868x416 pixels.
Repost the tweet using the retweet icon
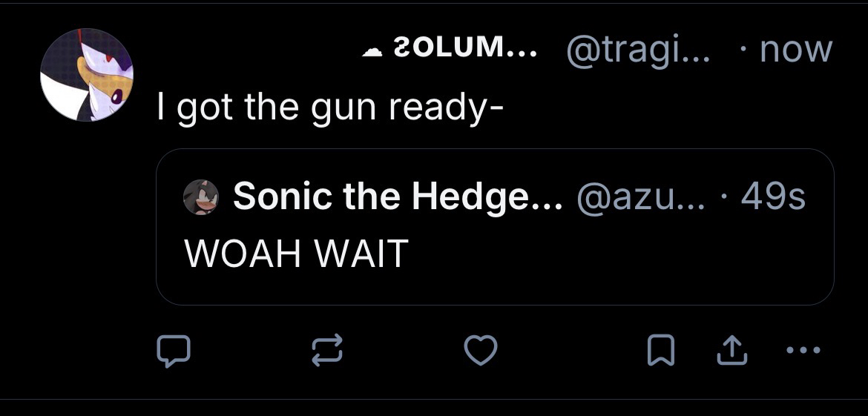coord(329,351)
